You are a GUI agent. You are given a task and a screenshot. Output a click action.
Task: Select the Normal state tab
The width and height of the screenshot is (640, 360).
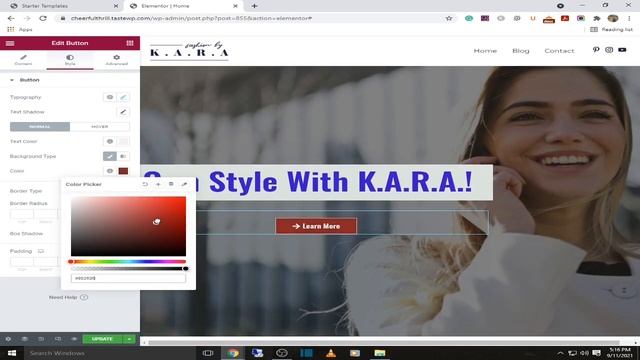pyautogui.click(x=40, y=127)
